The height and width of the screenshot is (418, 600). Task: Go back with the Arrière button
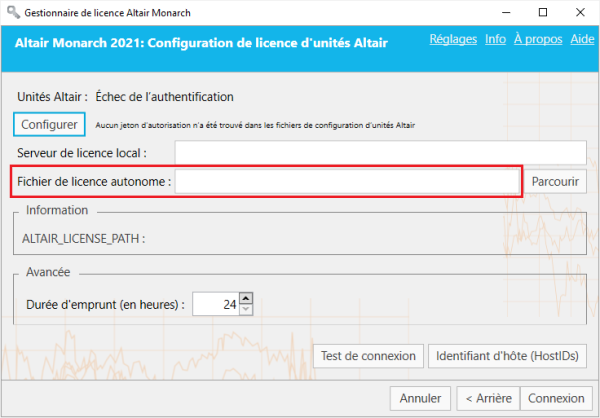(487, 398)
